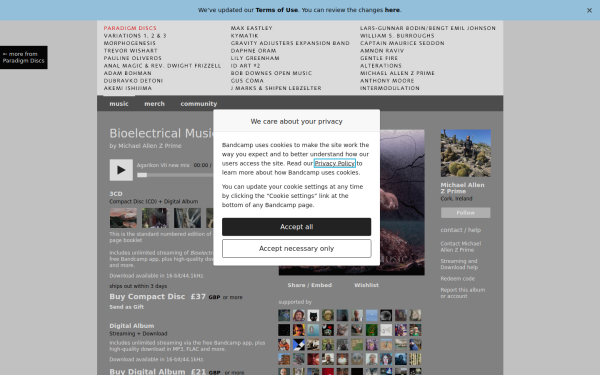Image resolution: width=600 pixels, height=375 pixels.
Task: Open Michael Allen Z Prime profile photo
Action: pos(466,153)
